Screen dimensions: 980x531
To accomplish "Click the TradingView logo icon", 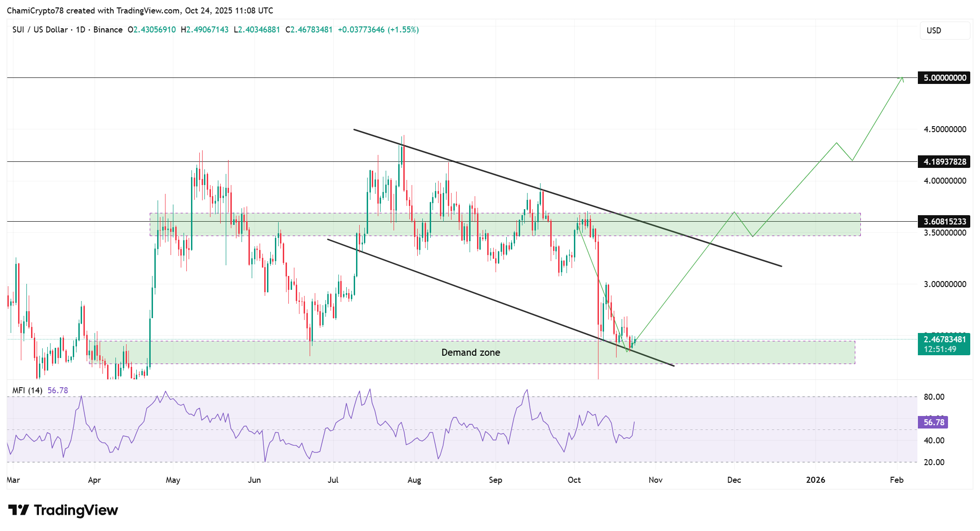I will click(x=19, y=510).
